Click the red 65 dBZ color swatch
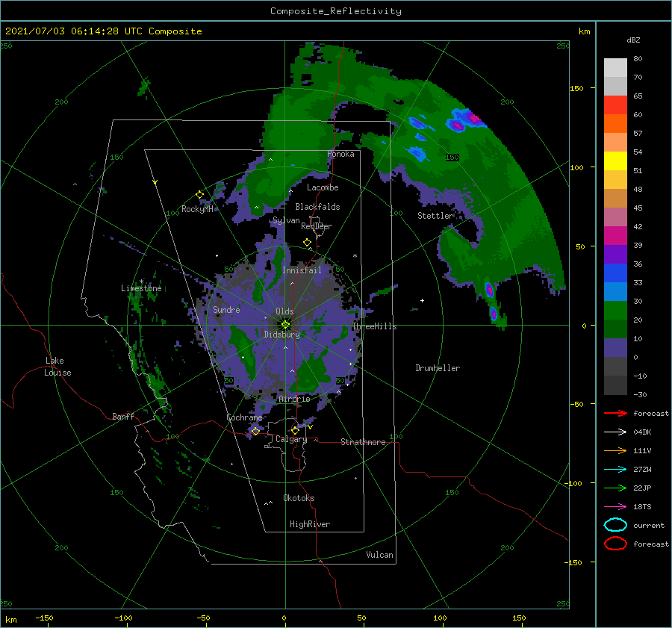The width and height of the screenshot is (672, 628). point(615,105)
